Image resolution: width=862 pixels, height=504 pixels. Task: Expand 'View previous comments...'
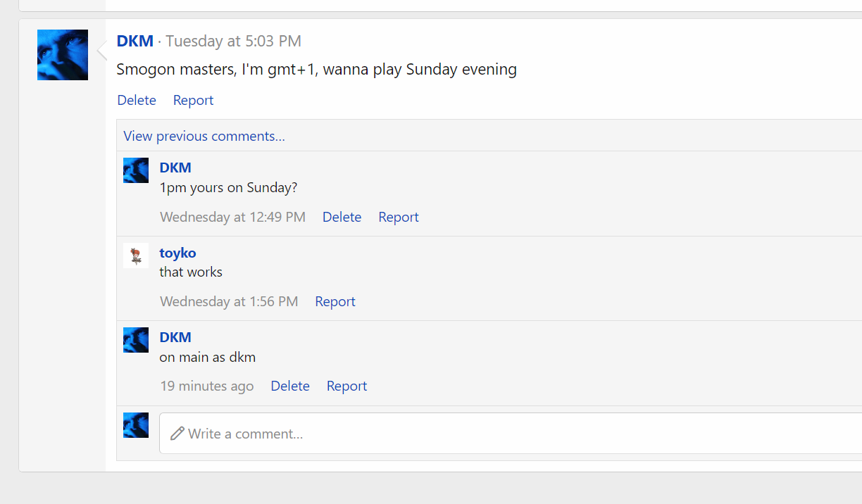point(204,136)
